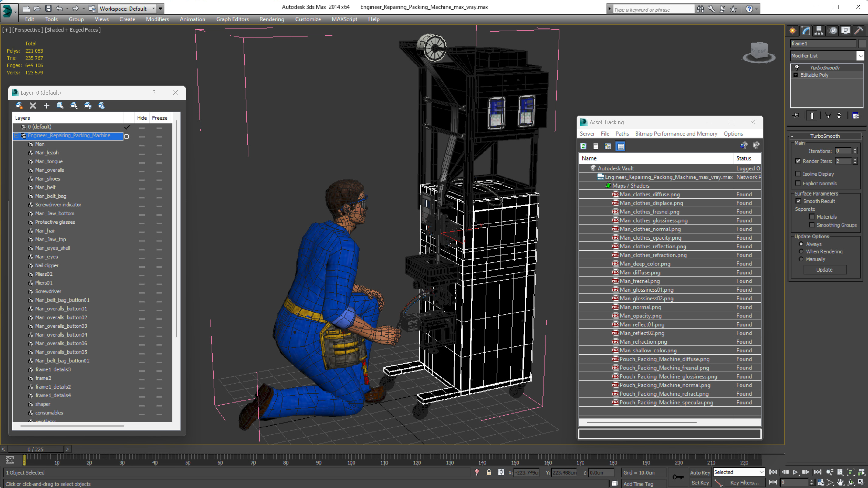Click the create new layer plus icon
This screenshot has width=868, height=488.
coord(47,106)
